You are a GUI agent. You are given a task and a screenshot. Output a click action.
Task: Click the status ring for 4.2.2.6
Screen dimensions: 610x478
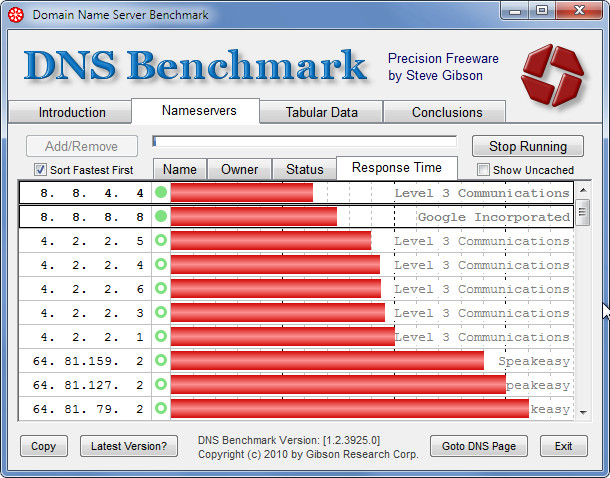pyautogui.click(x=161, y=288)
